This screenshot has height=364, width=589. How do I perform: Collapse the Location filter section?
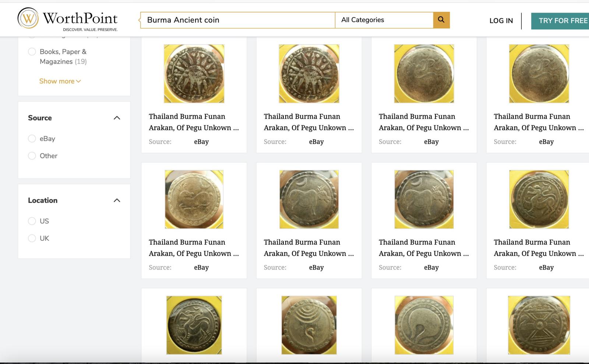pos(117,200)
